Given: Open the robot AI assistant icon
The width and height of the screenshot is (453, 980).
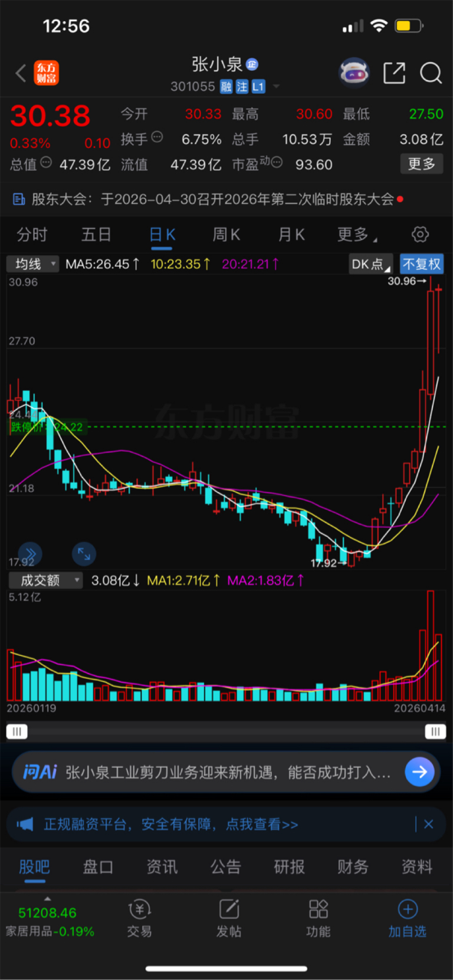Looking at the screenshot, I should 354,73.
